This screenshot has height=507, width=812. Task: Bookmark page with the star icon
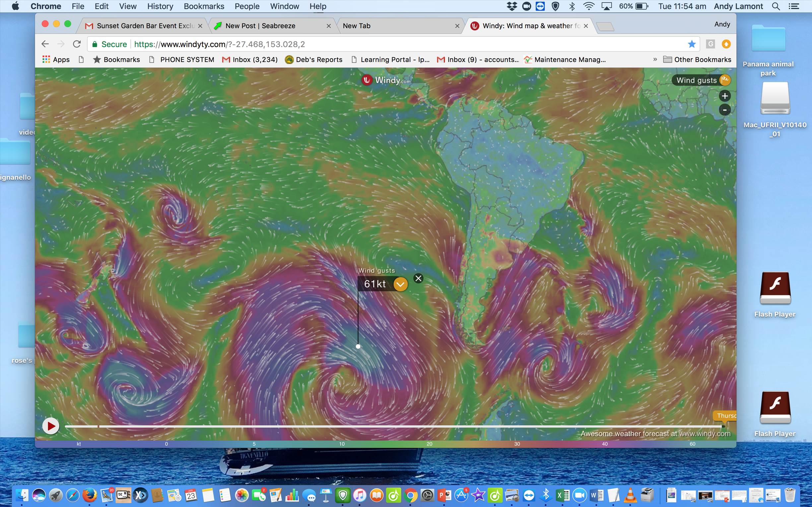pyautogui.click(x=692, y=44)
